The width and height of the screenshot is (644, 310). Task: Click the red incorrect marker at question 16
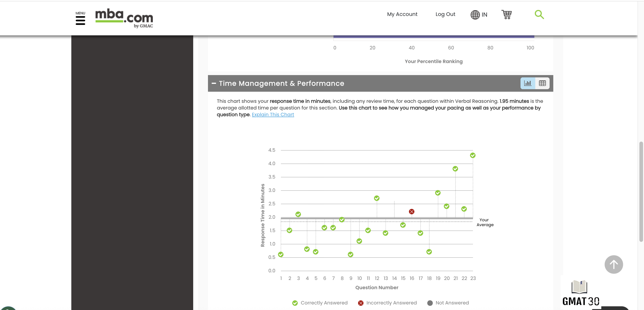coord(412,212)
